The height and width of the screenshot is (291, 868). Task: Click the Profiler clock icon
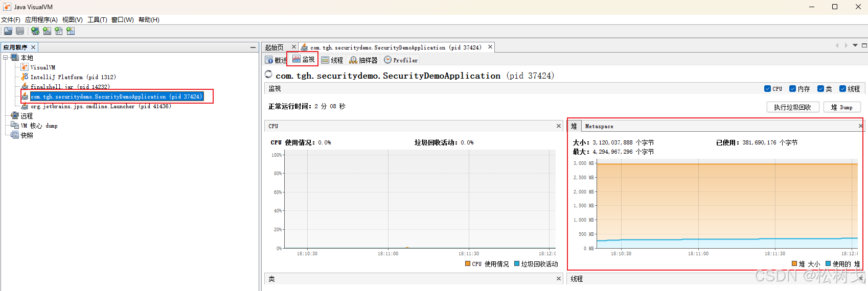388,60
